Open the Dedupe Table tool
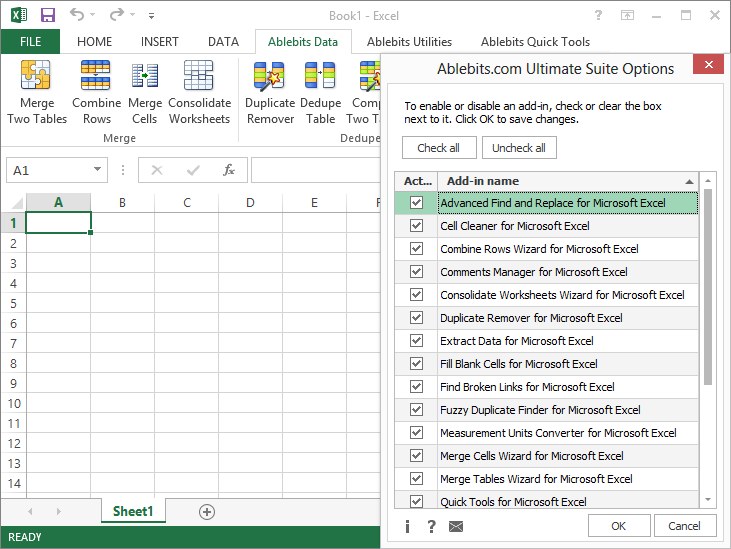This screenshot has width=731, height=549. tap(320, 92)
